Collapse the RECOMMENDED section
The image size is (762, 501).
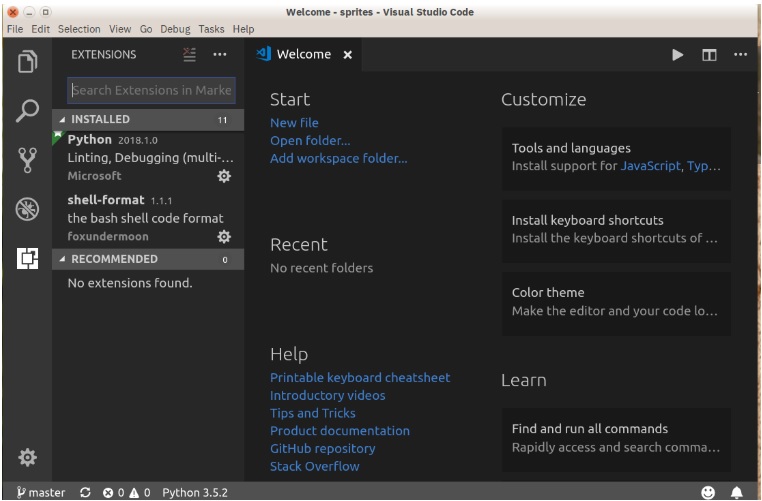point(148,259)
